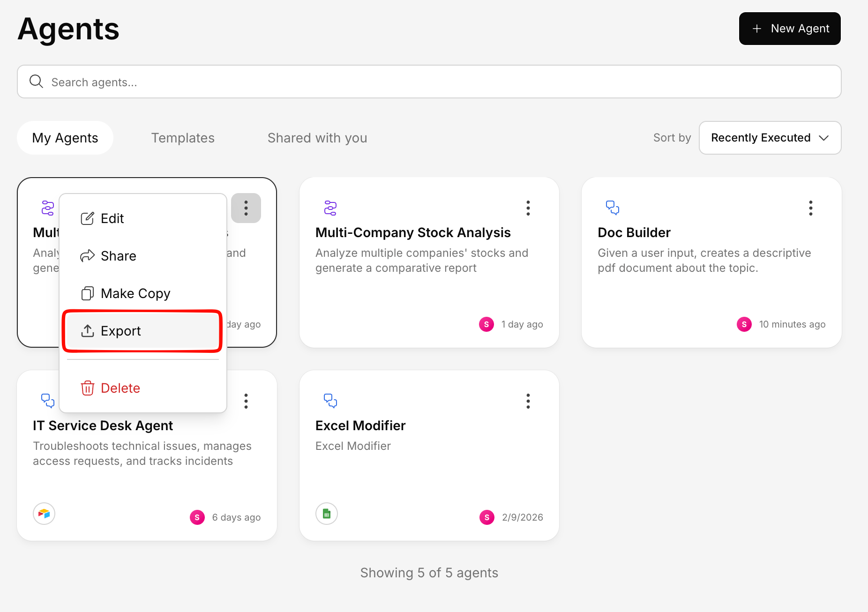Image resolution: width=868 pixels, height=612 pixels.
Task: Click user avatar on Excel Modifier card
Action: (x=486, y=517)
